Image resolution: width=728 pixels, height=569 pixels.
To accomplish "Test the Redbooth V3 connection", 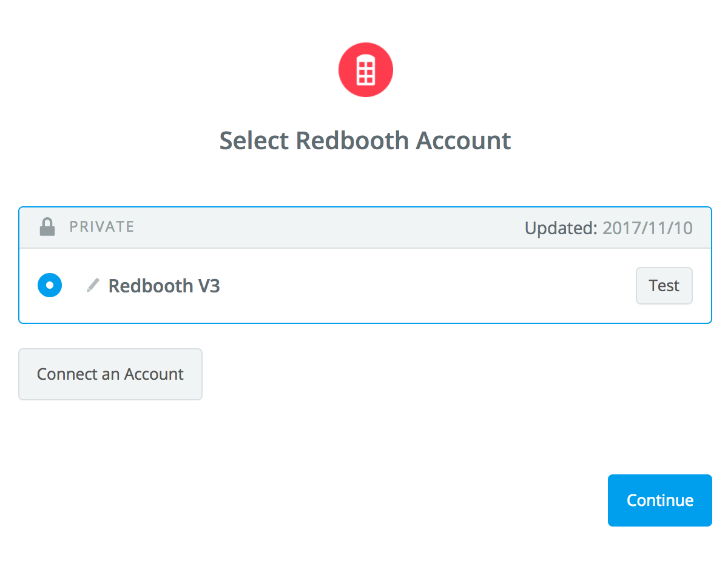I will pos(664,286).
